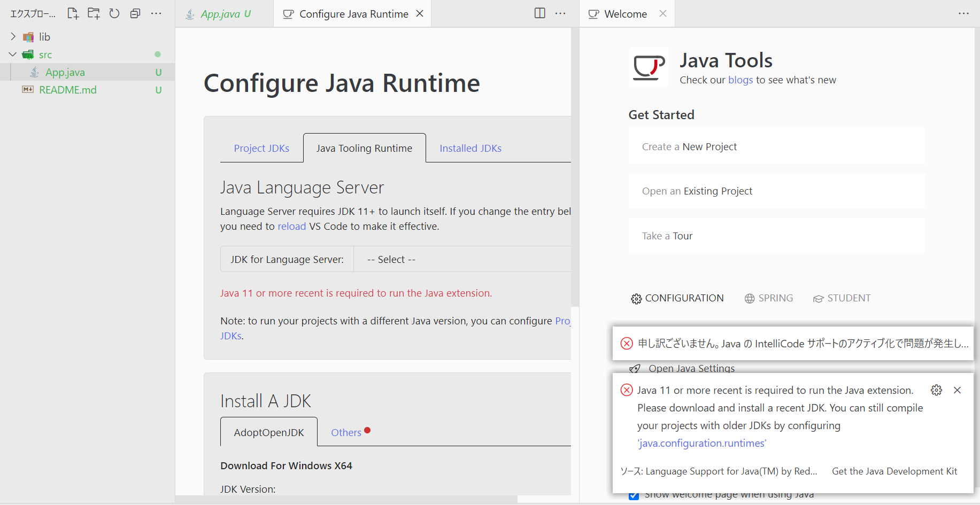The image size is (980, 505).
Task: Click the Java file icon beside App.java in Explorer
Action: (x=34, y=72)
